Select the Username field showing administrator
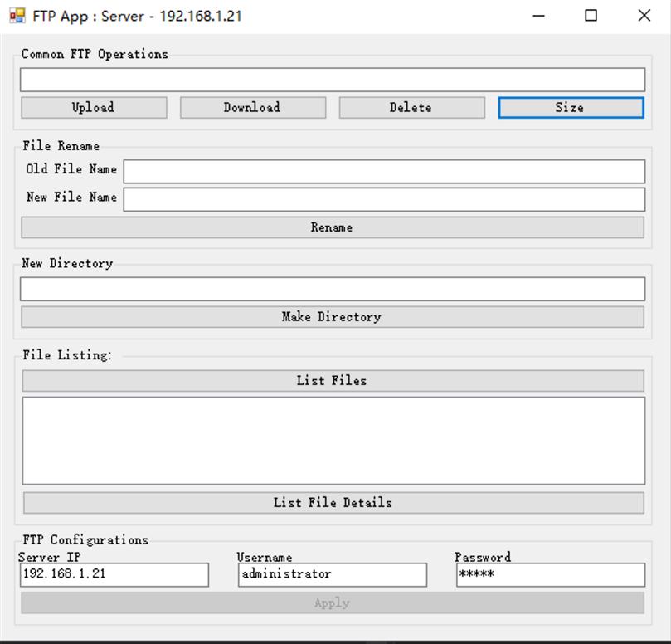Image resolution: width=671 pixels, height=644 pixels. click(x=332, y=574)
